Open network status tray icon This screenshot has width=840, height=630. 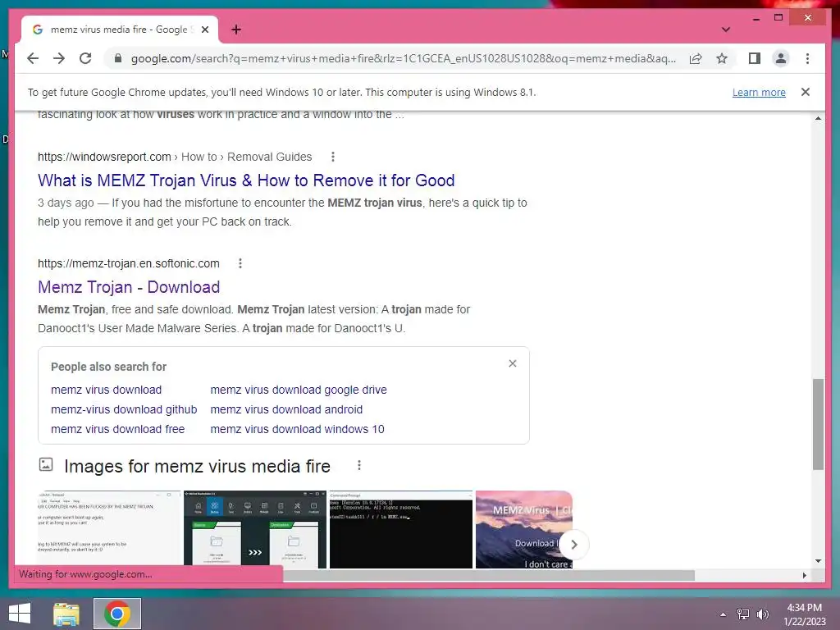(x=743, y=614)
